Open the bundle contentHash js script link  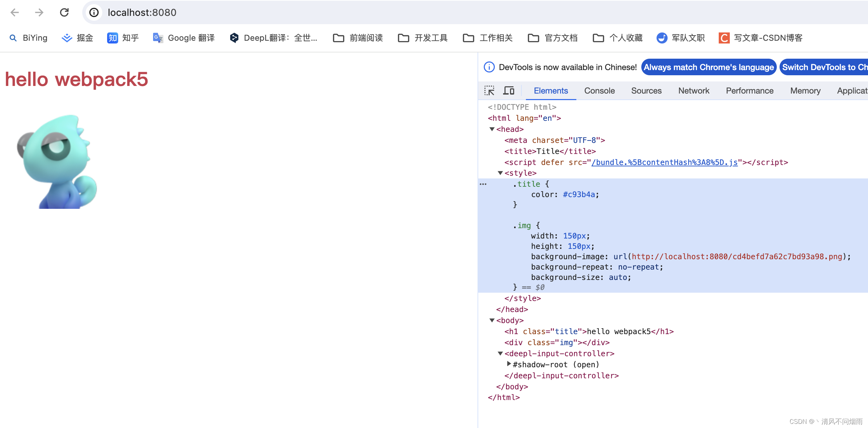pos(664,162)
